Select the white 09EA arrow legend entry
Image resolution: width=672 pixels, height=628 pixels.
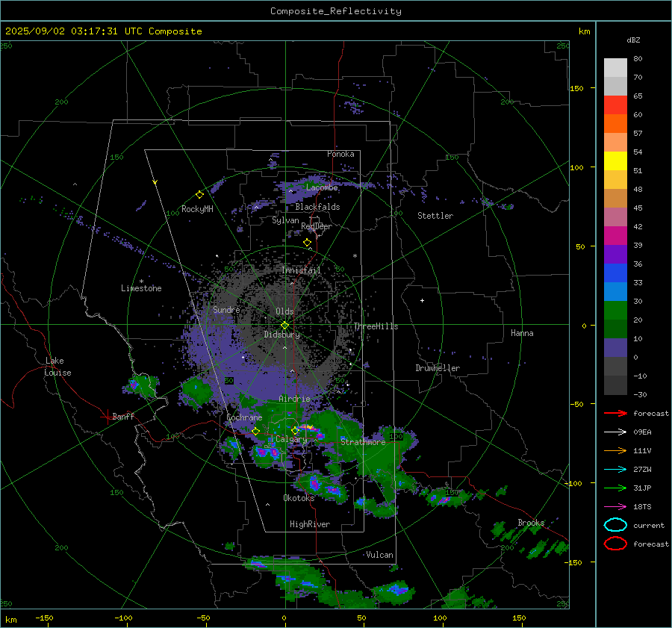click(x=615, y=432)
